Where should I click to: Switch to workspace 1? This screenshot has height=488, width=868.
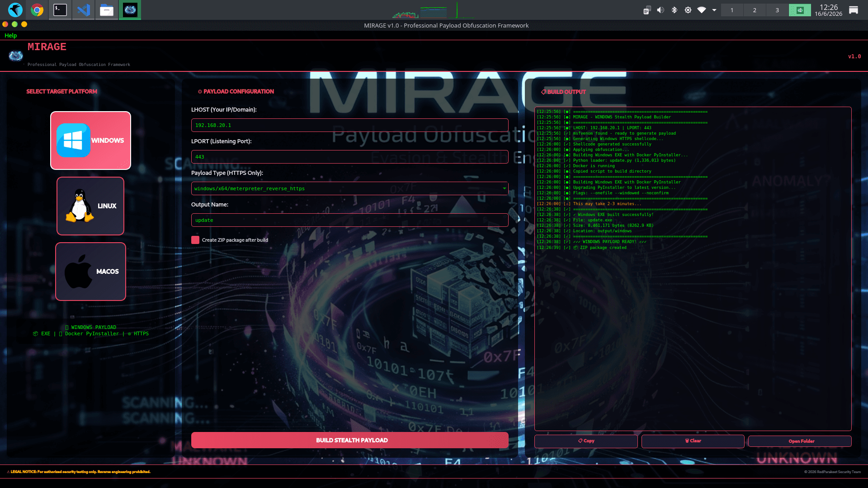coord(732,10)
